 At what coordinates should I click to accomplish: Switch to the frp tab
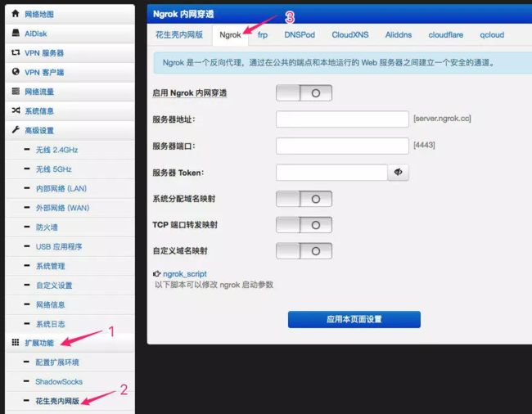click(x=263, y=34)
